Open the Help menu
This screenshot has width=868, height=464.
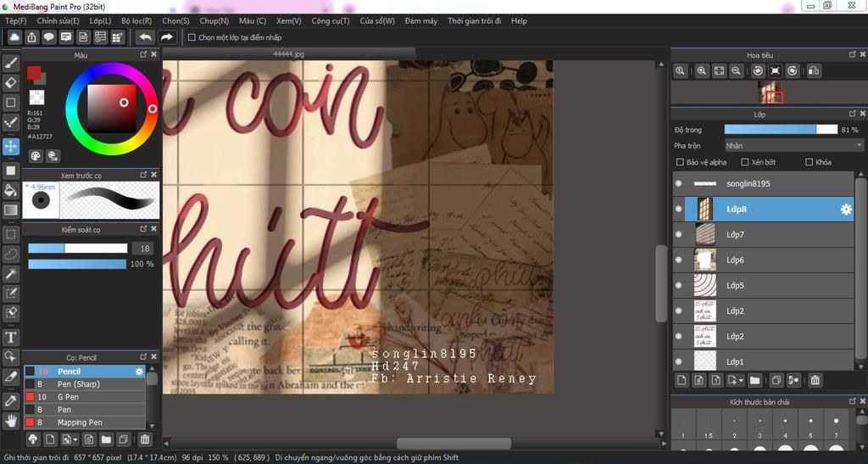[x=519, y=21]
